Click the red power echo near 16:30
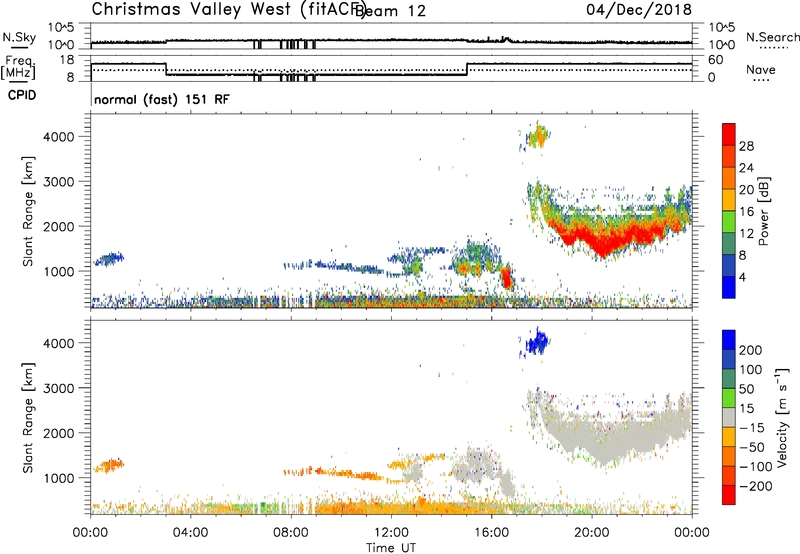800x554 pixels. 507,278
